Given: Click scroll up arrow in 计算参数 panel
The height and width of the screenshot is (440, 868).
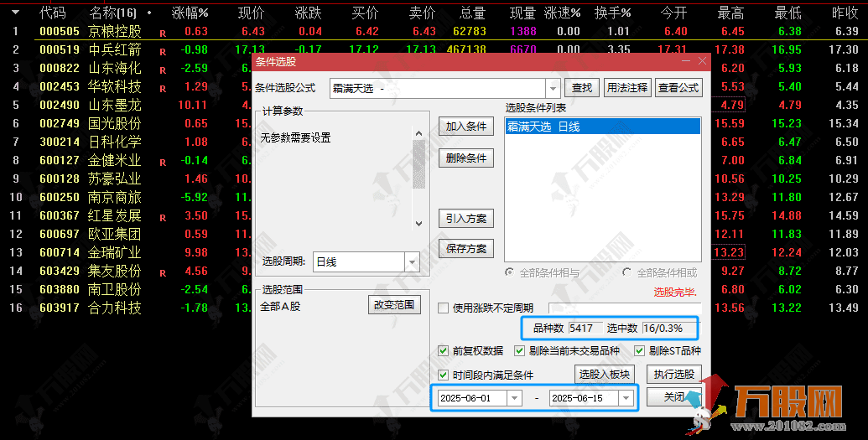Looking at the screenshot, I should coord(419,133).
